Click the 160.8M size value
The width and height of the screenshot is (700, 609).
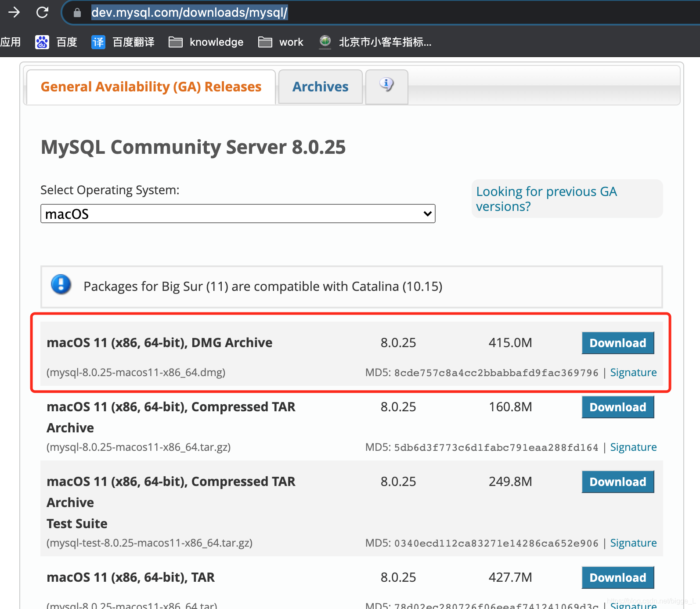point(510,407)
